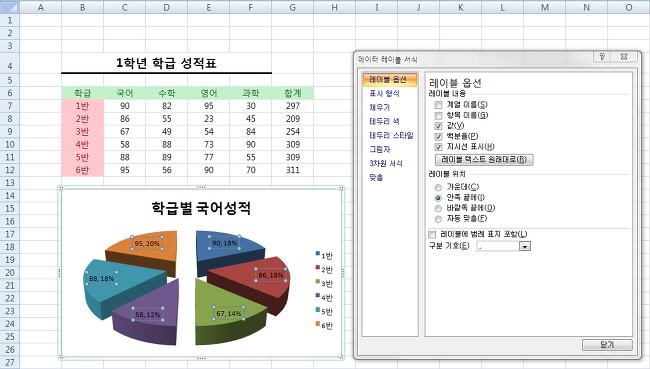Click the 95, 20% data label
Viewport: 650px width, 369px height.
147,243
